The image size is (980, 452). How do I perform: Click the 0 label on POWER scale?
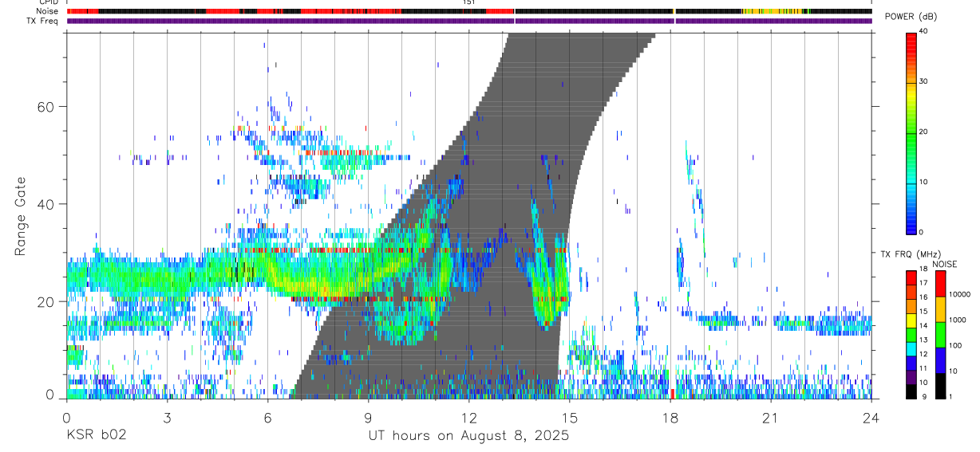(922, 232)
